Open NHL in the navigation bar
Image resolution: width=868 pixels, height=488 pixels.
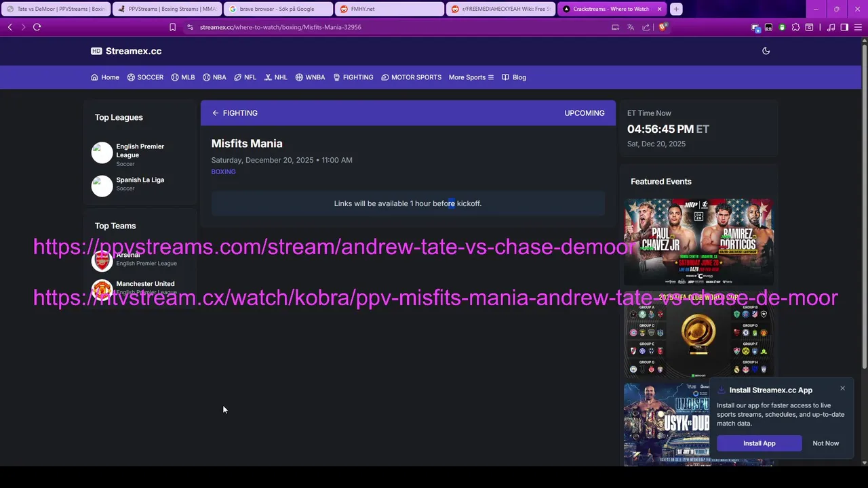click(x=276, y=77)
